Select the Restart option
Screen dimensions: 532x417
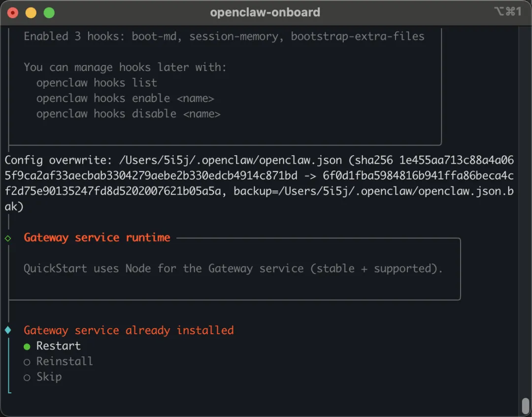[58, 346]
